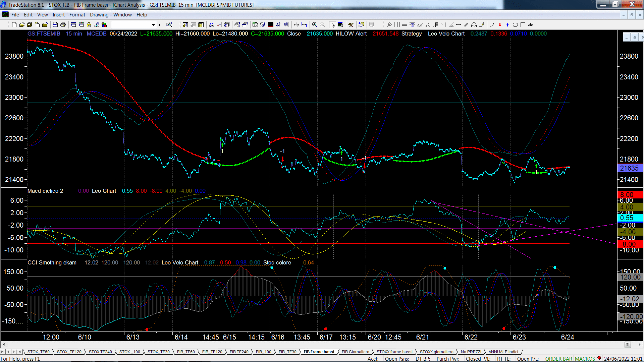Open the File menu

(15, 15)
